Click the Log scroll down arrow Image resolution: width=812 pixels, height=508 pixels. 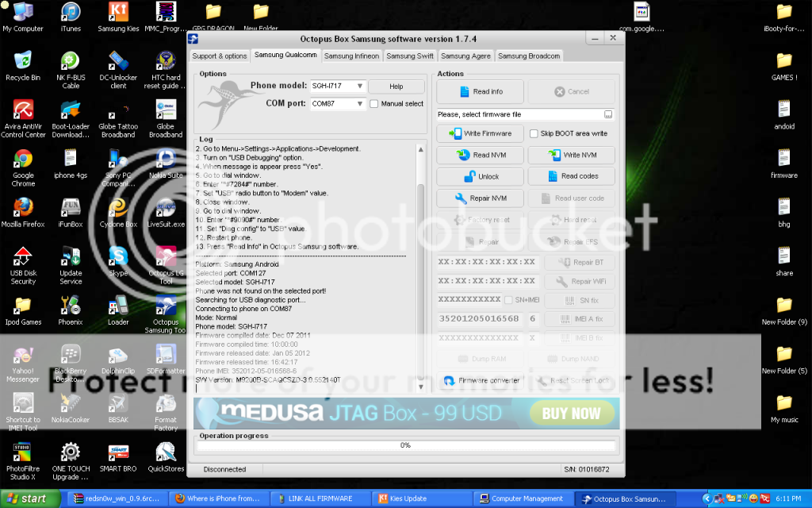420,387
